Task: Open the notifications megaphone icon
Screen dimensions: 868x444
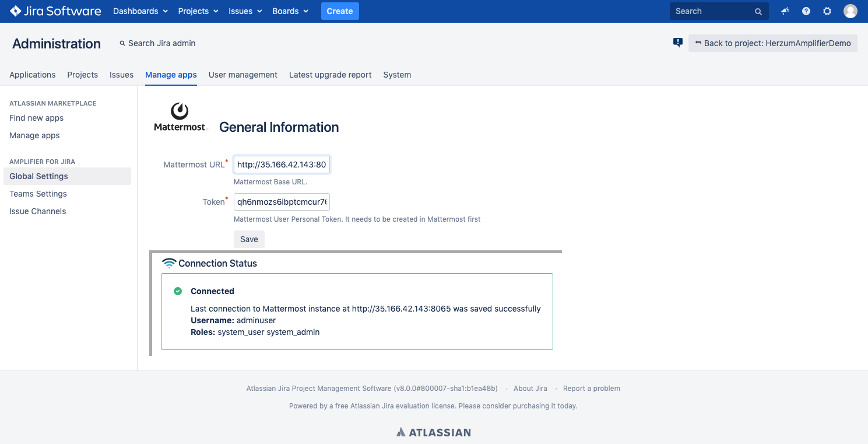Action: [x=785, y=11]
